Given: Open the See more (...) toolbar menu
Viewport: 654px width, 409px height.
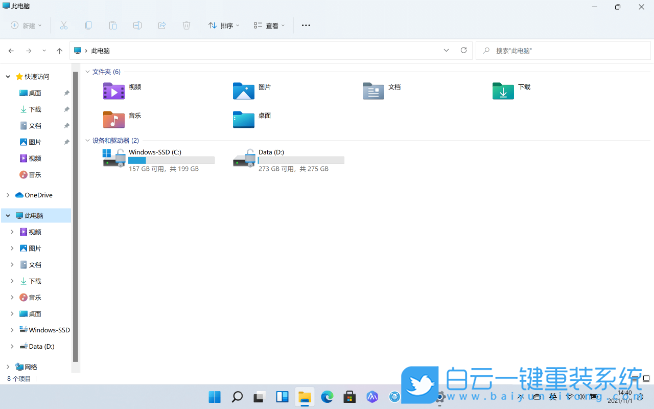Looking at the screenshot, I should 306,25.
